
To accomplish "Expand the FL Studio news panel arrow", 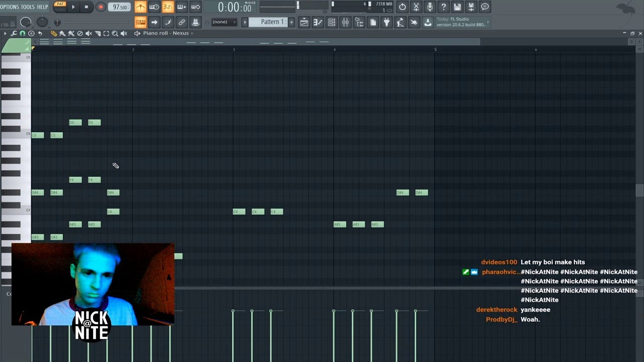I will click(488, 22).
